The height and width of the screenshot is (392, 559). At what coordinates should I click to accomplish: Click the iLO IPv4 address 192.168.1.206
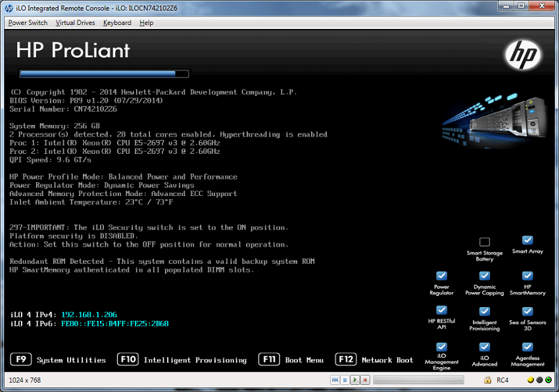click(x=89, y=314)
